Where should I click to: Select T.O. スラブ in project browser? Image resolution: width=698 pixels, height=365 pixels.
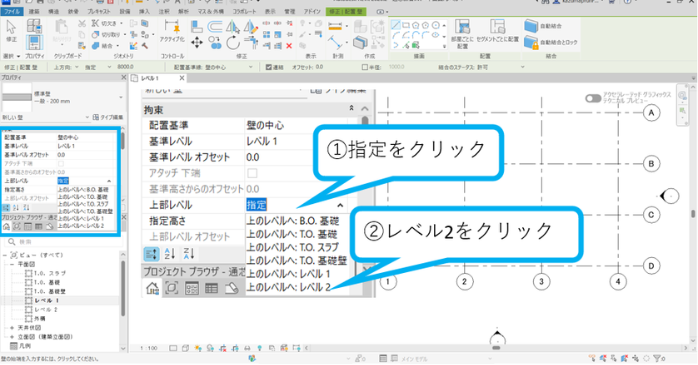pyautogui.click(x=50, y=273)
